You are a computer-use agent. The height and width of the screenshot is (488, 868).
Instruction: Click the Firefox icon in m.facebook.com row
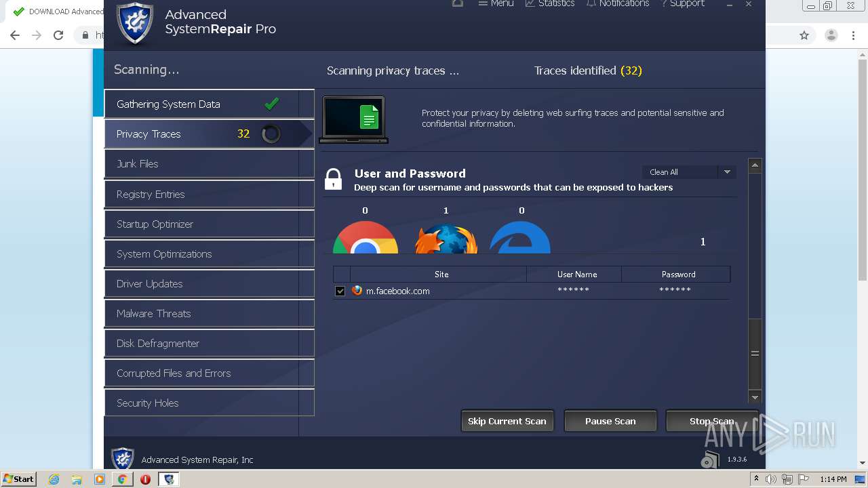click(x=357, y=291)
